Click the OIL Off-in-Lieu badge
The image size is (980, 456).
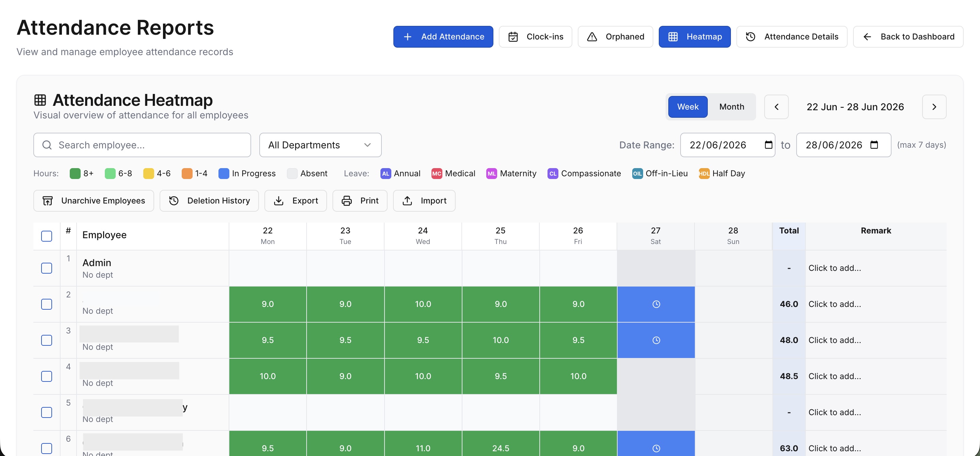[x=637, y=174]
